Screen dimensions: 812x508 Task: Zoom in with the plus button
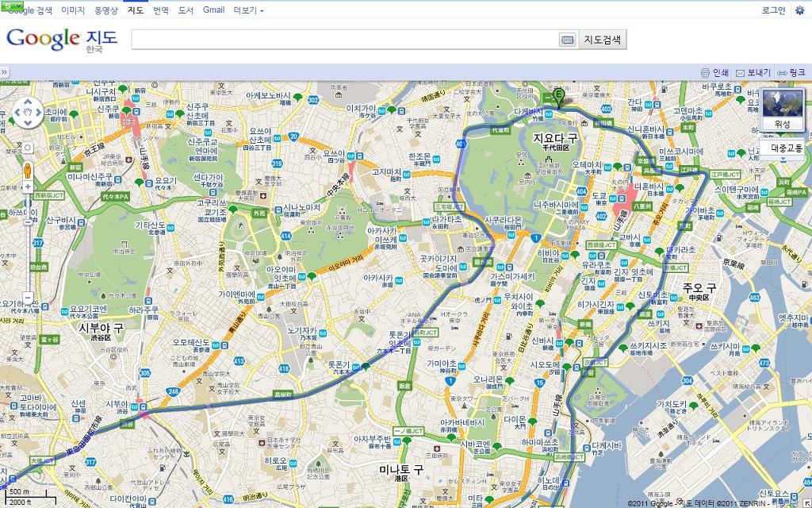[28, 187]
